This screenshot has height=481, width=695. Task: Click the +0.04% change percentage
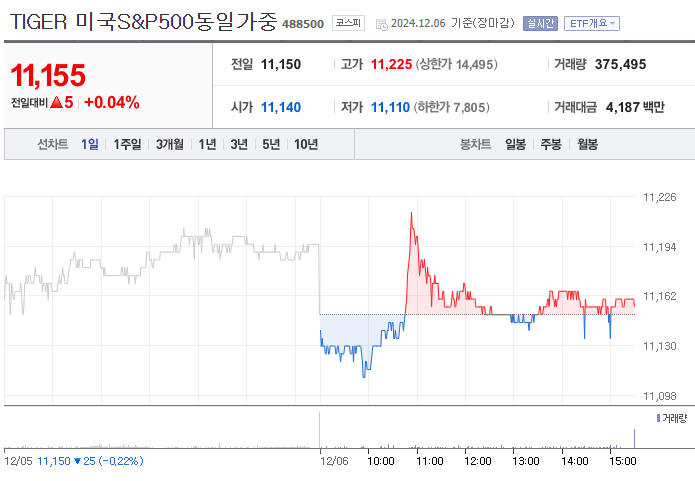click(112, 102)
